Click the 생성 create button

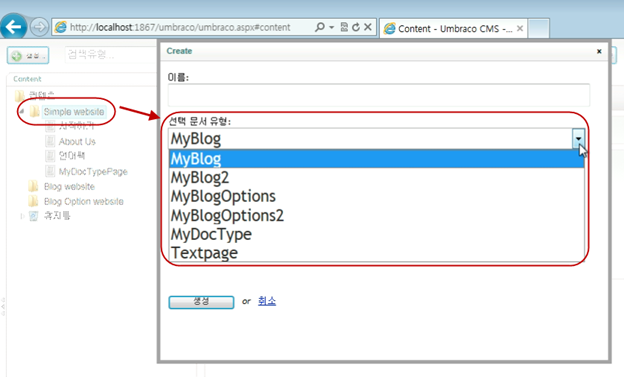point(201,302)
